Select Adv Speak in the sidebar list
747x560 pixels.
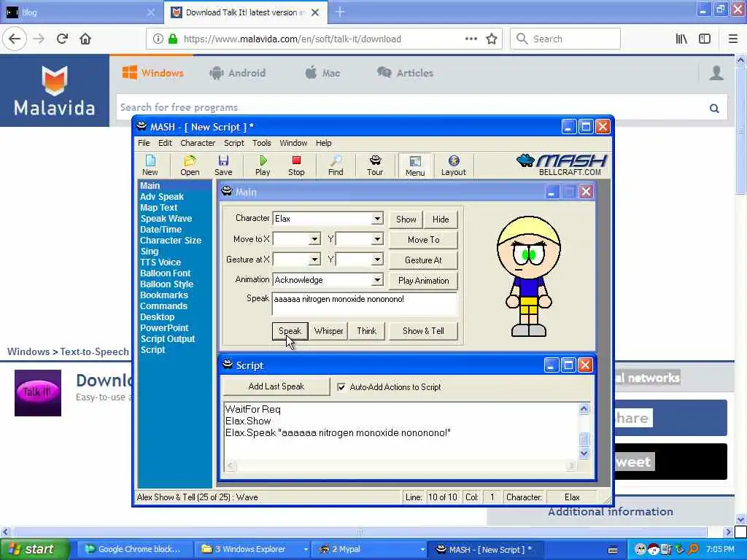pyautogui.click(x=162, y=197)
